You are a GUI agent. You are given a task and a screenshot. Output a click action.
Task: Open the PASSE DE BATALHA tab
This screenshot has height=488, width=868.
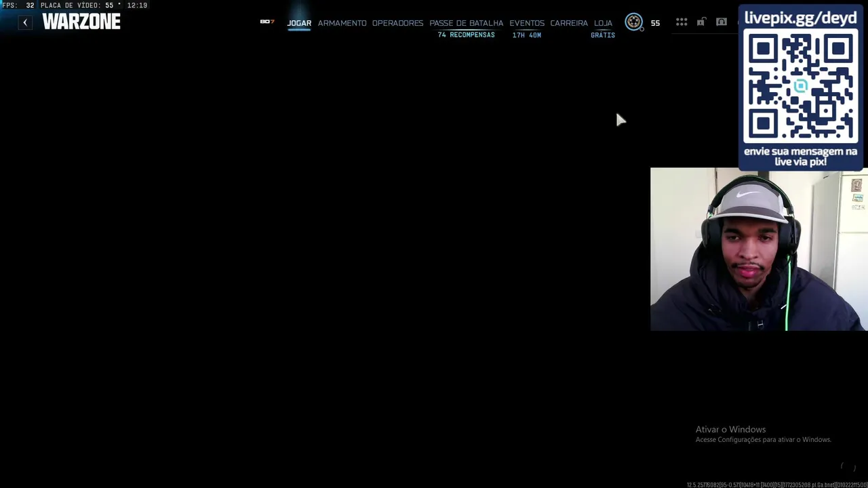click(466, 23)
